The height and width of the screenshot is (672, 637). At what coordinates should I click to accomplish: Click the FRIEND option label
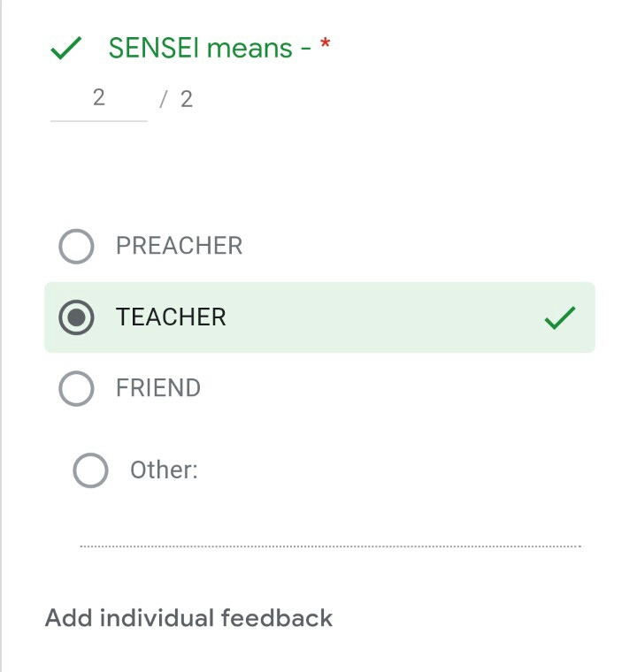pyautogui.click(x=158, y=388)
